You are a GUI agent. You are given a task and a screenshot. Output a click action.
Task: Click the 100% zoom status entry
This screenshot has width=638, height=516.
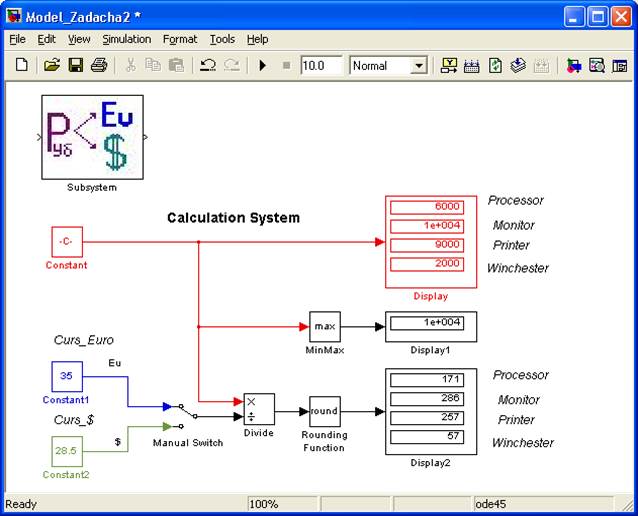pos(264,504)
